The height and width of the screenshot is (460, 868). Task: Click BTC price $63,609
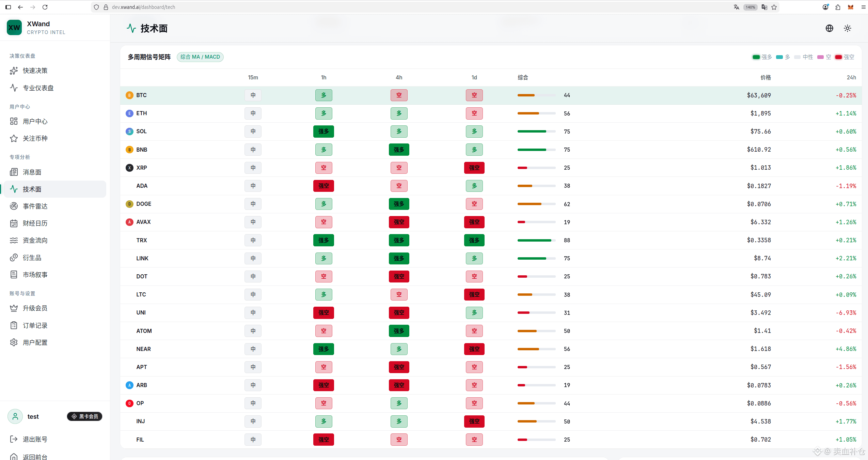pos(759,95)
